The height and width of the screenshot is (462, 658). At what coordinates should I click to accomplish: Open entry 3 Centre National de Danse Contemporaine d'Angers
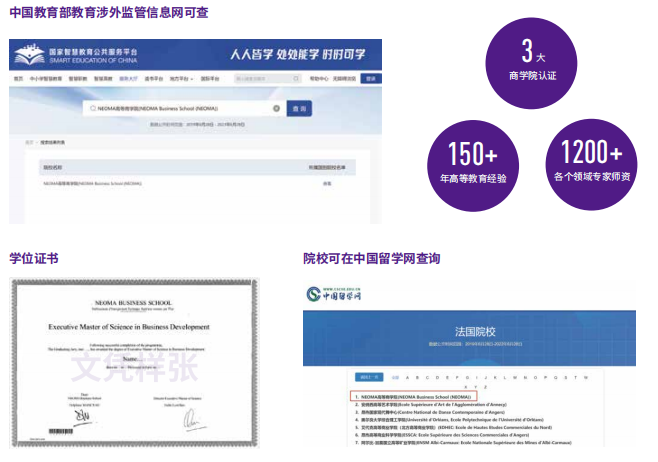pyautogui.click(x=430, y=412)
